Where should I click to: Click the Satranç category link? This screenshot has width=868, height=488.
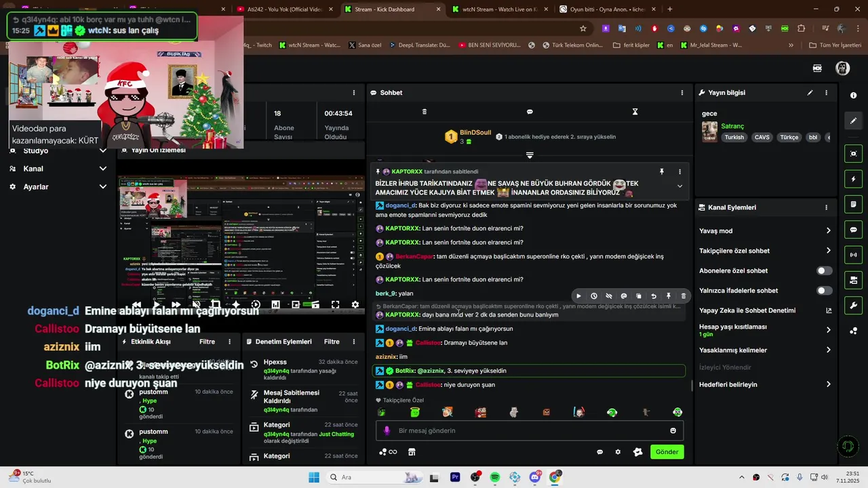[732, 126]
